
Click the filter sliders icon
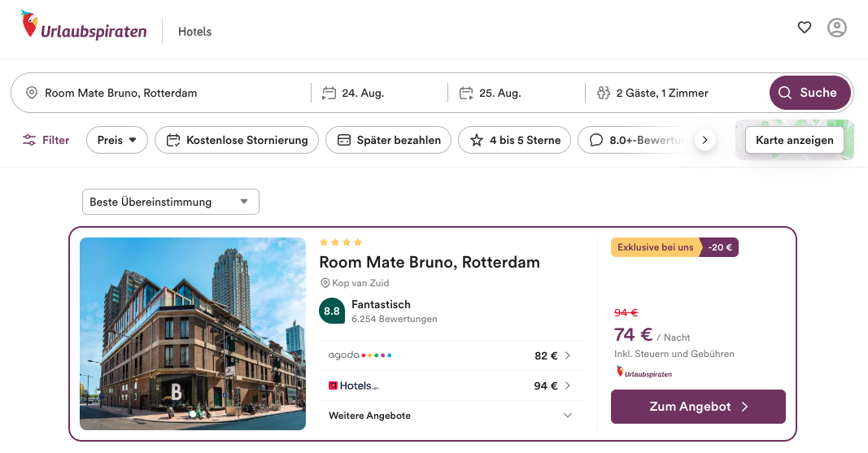pos(29,140)
